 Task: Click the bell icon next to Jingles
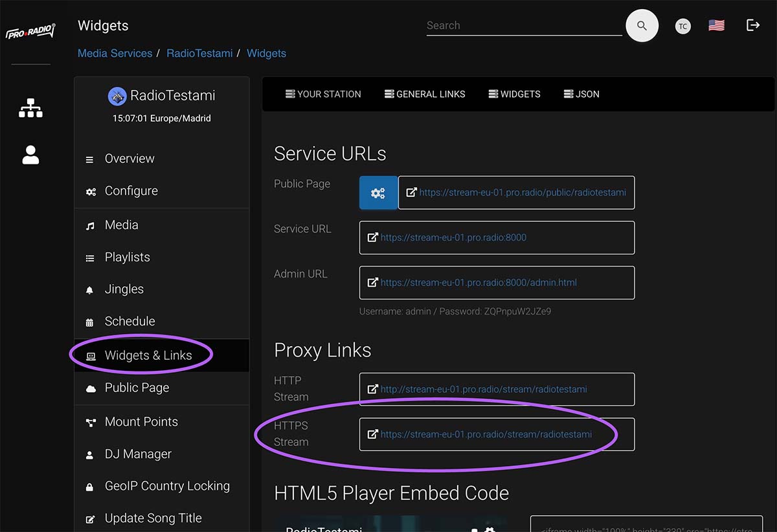(x=89, y=289)
